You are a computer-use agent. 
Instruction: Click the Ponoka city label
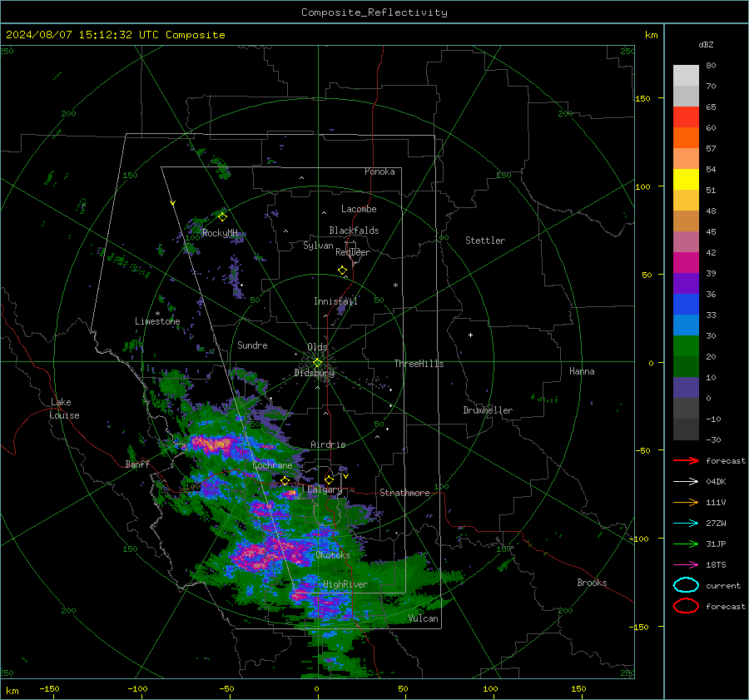[379, 171]
